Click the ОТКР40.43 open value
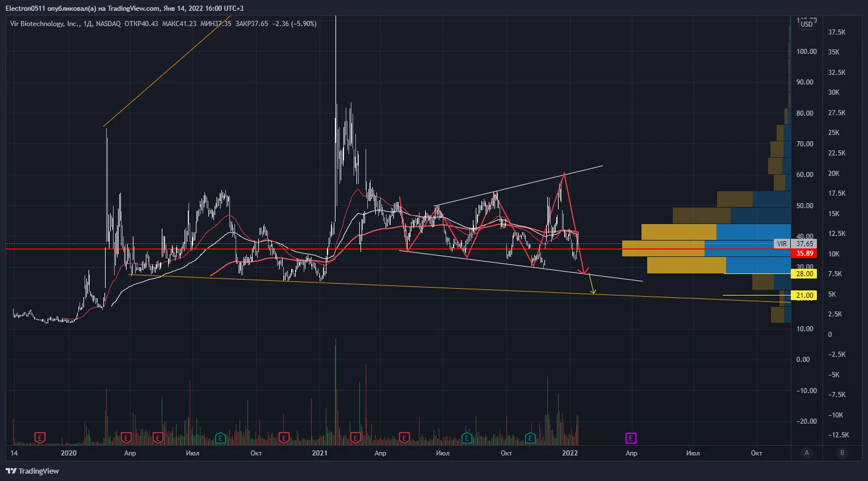This screenshot has height=481, width=868. point(141,24)
